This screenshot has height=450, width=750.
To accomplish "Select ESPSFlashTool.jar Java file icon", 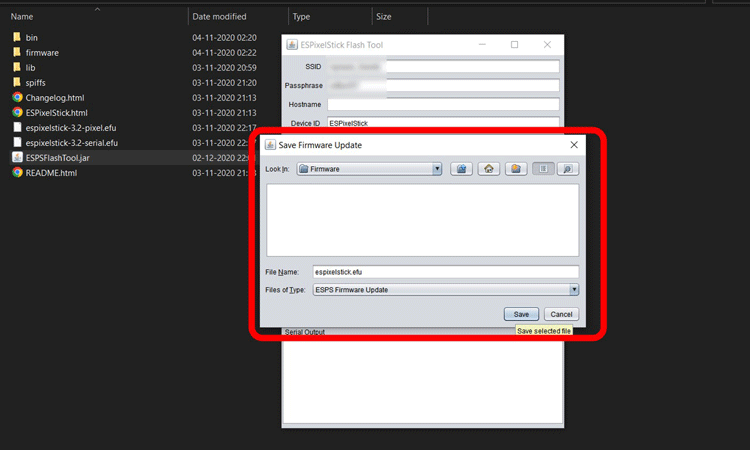I will (x=17, y=157).
